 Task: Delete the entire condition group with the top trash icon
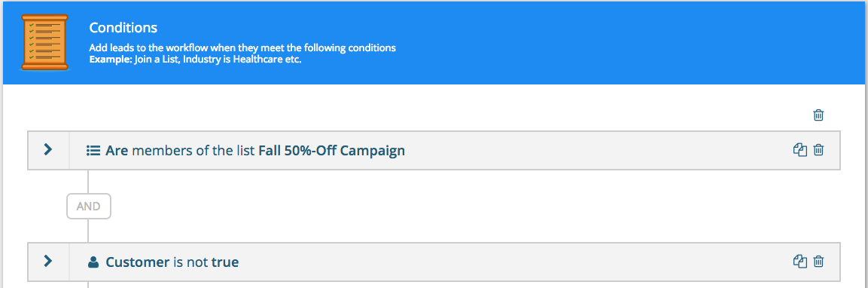(818, 115)
